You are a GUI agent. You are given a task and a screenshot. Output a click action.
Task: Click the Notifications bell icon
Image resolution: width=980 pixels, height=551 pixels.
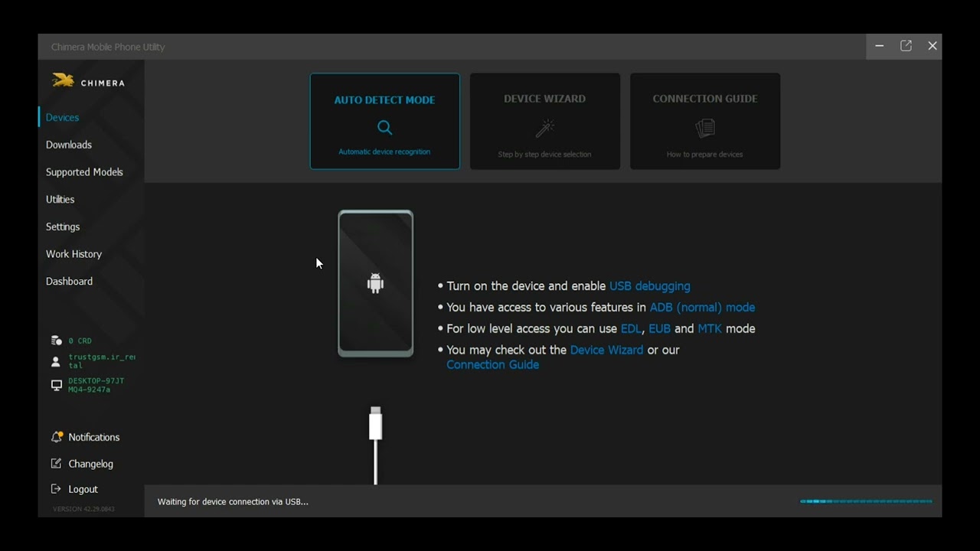point(56,437)
